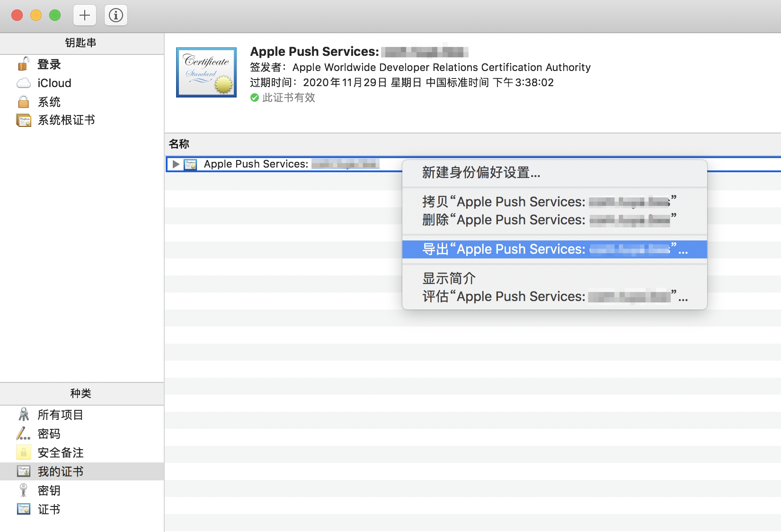Viewport: 781px width, 532px height.
Task: Click the 钥匙串 sidebar section header
Action: (81, 43)
